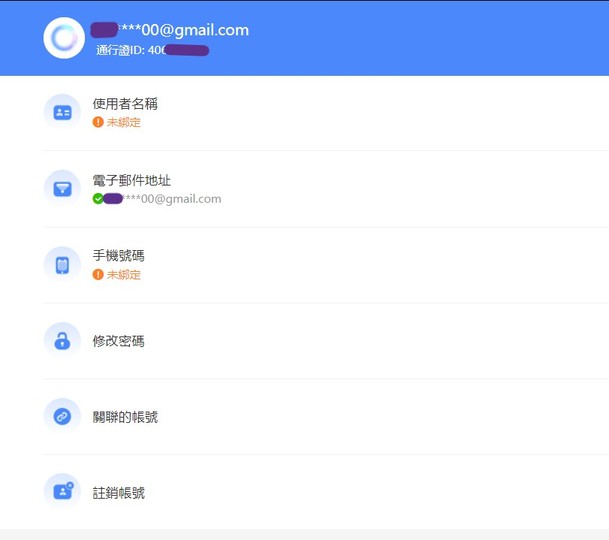The width and height of the screenshot is (609, 540).
Task: Open the 關聯的帳號 linked accounts row
Action: [x=326, y=417]
